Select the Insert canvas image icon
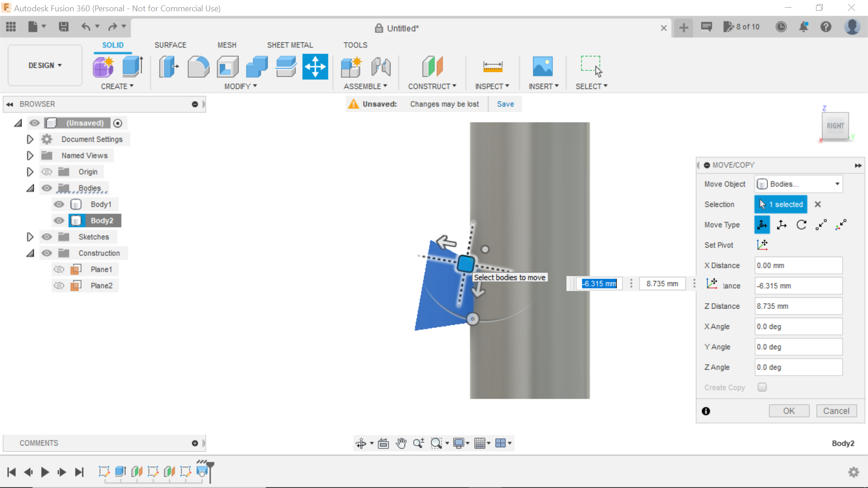Viewport: 868px width, 488px height. point(543,66)
